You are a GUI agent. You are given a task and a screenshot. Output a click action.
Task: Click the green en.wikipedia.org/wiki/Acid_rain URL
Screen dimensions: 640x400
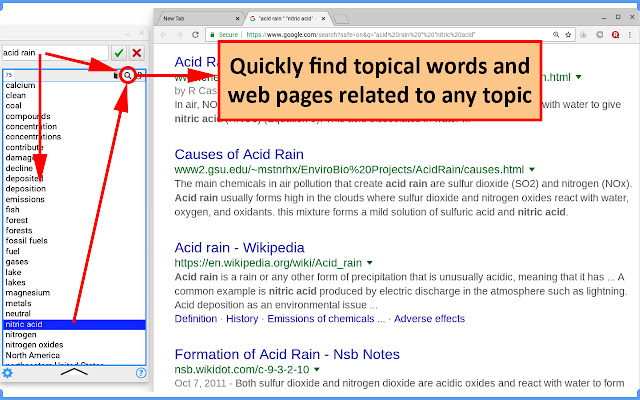click(268, 263)
